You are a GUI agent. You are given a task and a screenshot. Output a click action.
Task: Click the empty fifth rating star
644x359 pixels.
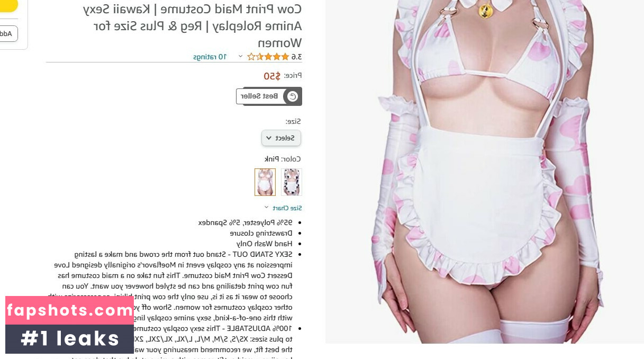(251, 57)
